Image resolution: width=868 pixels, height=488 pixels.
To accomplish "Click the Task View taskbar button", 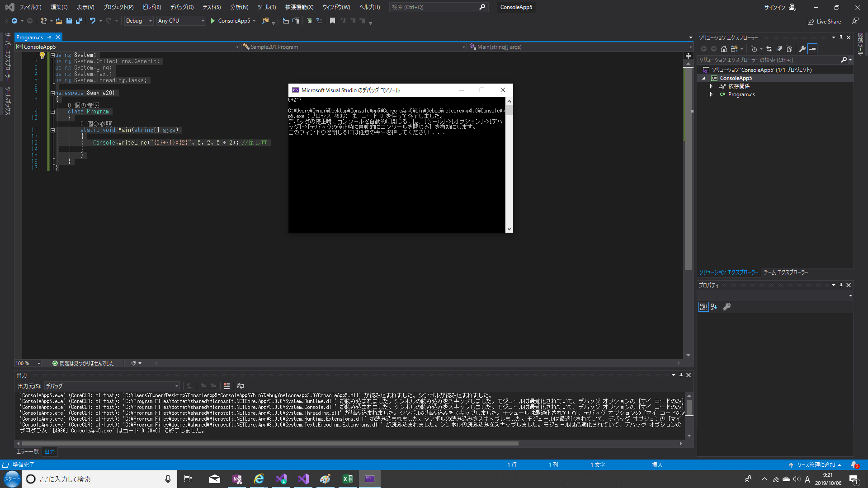I will [x=188, y=479].
